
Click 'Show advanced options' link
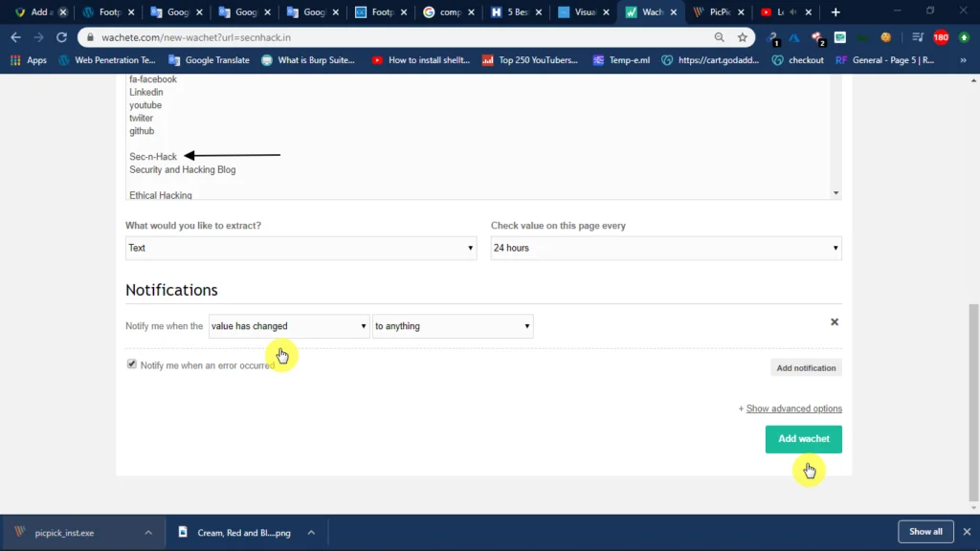pos(793,408)
